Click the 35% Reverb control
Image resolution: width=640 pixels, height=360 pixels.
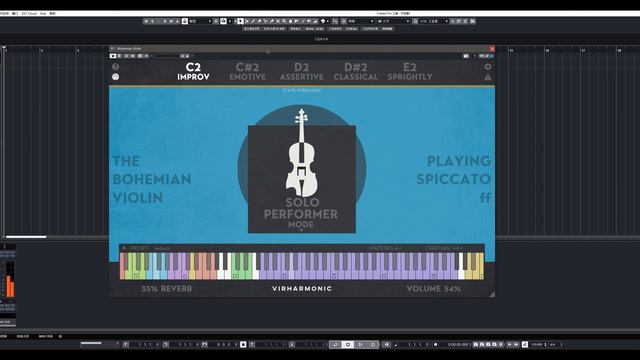(166, 289)
